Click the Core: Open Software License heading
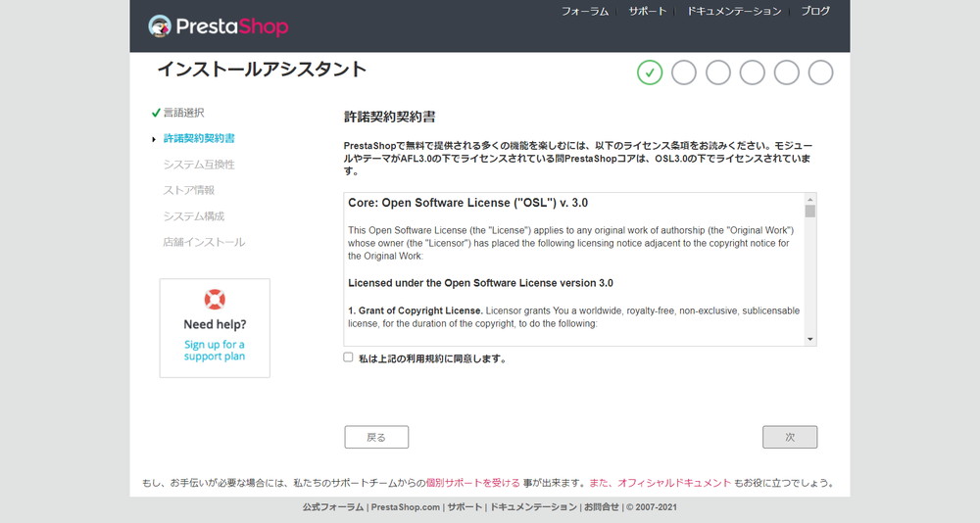The image size is (980, 523). pos(468,203)
